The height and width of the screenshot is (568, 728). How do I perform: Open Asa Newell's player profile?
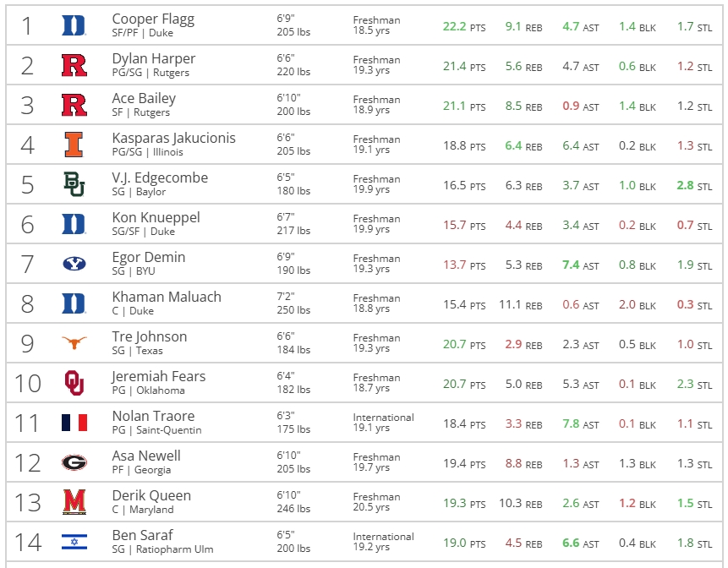(146, 456)
